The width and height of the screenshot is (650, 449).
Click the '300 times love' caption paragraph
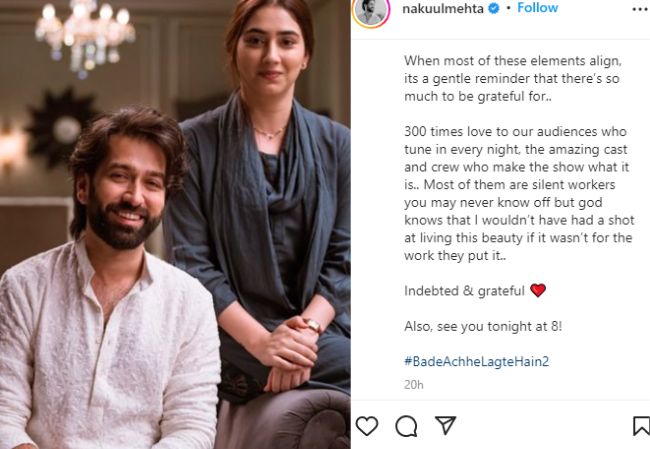click(x=519, y=194)
